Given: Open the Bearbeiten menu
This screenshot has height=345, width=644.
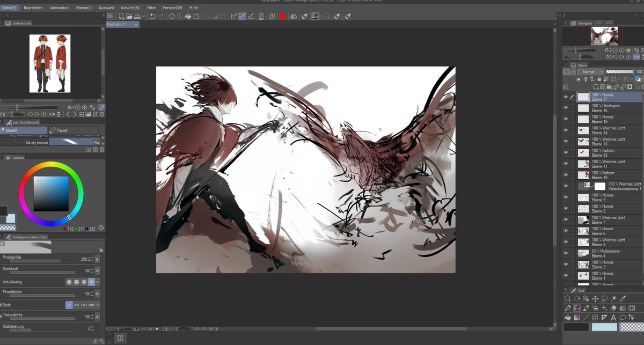Looking at the screenshot, I should (33, 8).
